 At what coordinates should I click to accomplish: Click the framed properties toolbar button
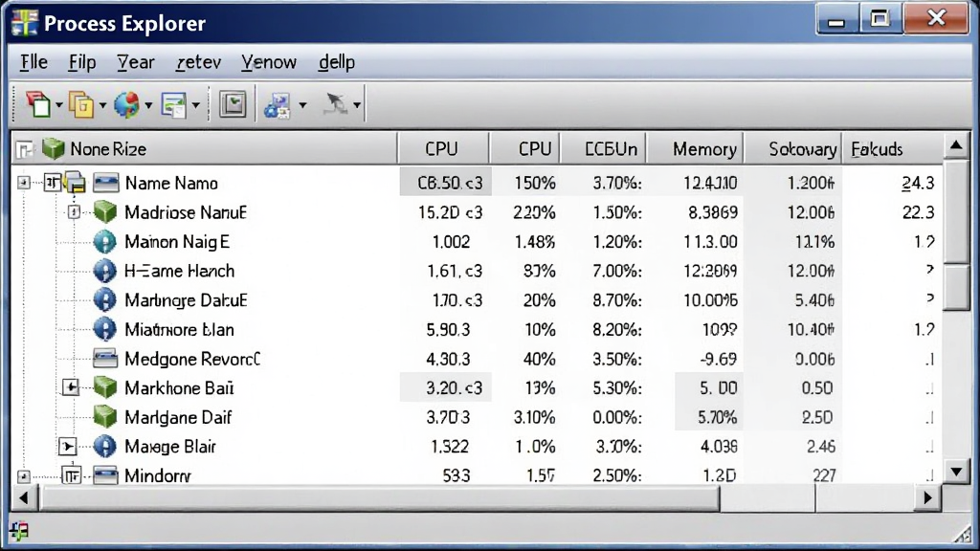pyautogui.click(x=234, y=104)
